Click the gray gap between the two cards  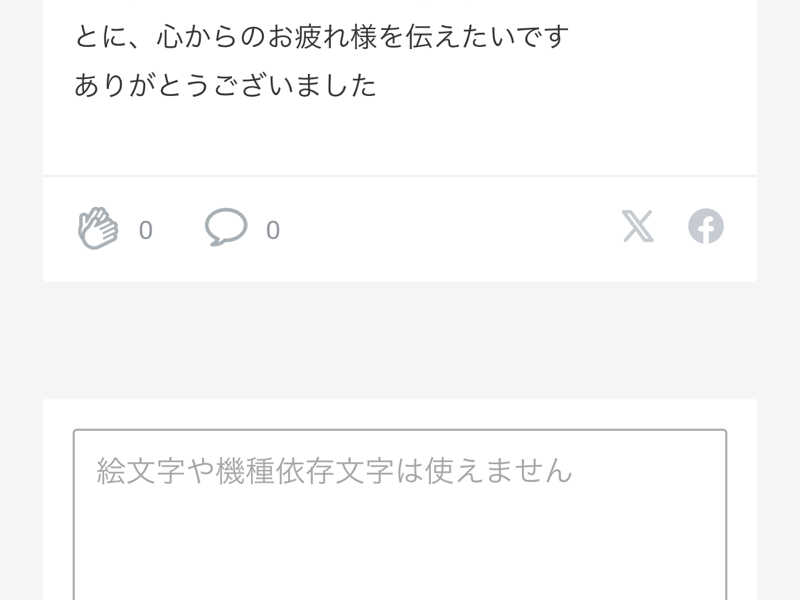[x=400, y=339]
